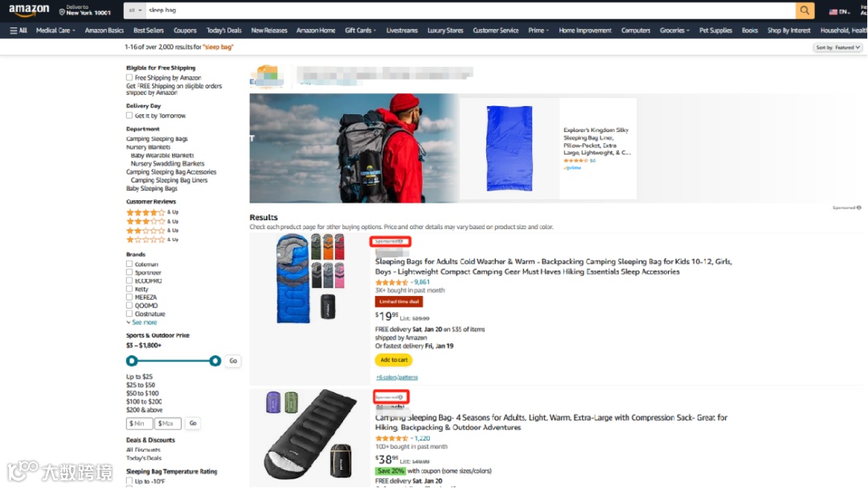The width and height of the screenshot is (868, 488).
Task: Check the Get It by Tomorrow option
Action: click(129, 115)
